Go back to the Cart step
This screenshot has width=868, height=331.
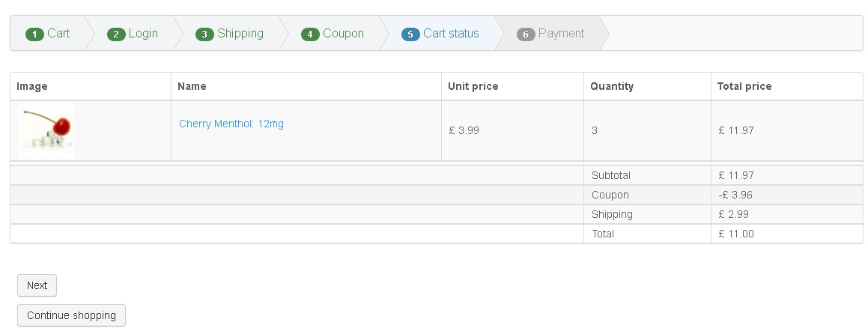point(58,34)
